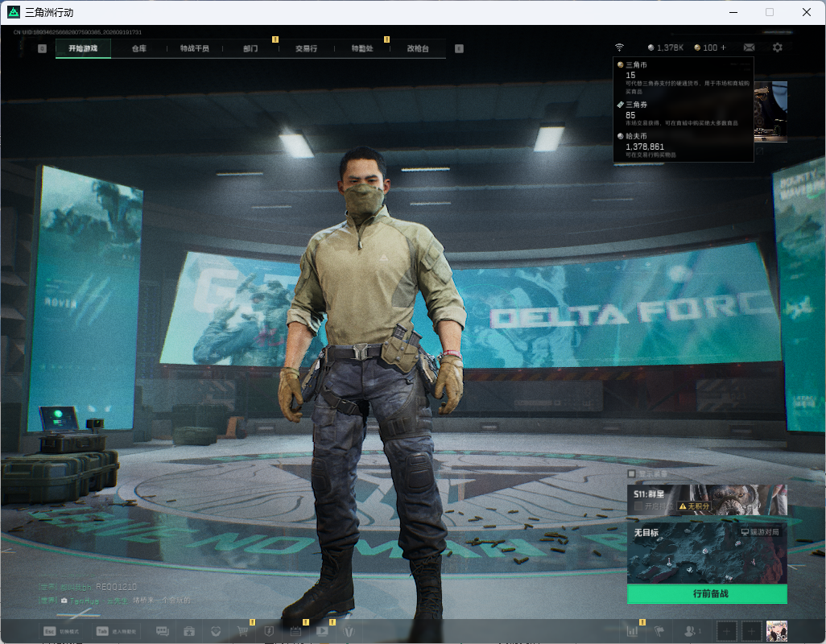Open the promo thumbnail beside currency popup
Screen dimensions: 826x644
click(770, 112)
